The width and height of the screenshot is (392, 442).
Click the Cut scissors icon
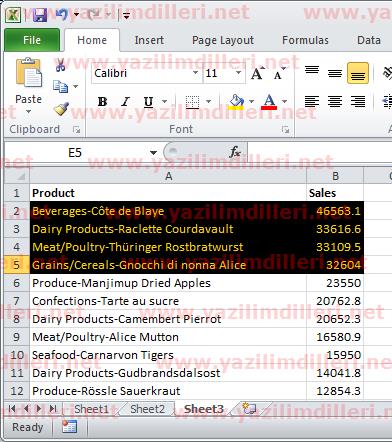(60, 65)
